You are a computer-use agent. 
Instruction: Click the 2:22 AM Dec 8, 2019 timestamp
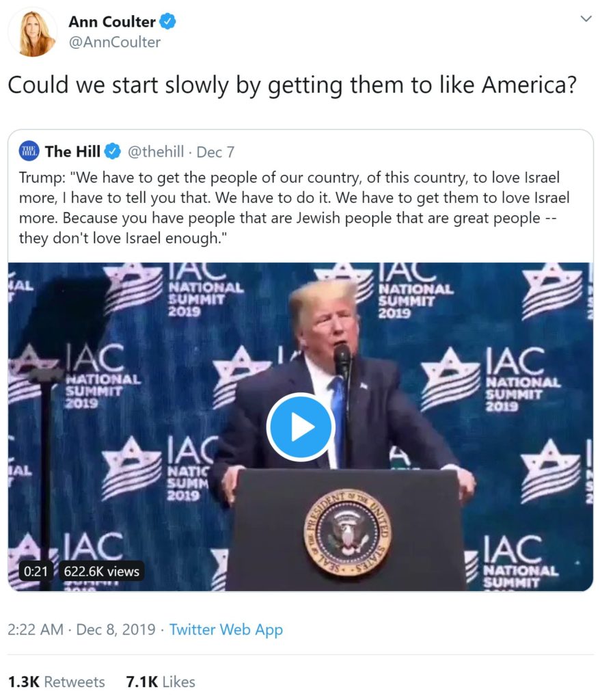tap(82, 630)
